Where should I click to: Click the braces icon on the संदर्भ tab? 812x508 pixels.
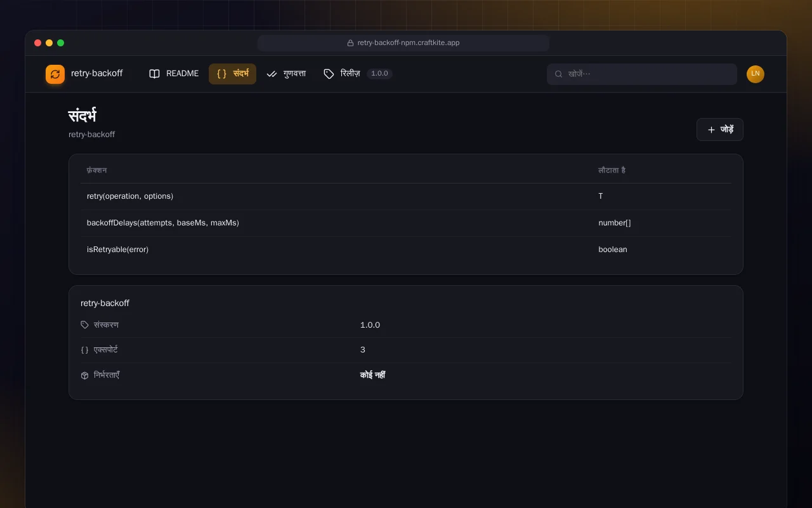pos(221,74)
